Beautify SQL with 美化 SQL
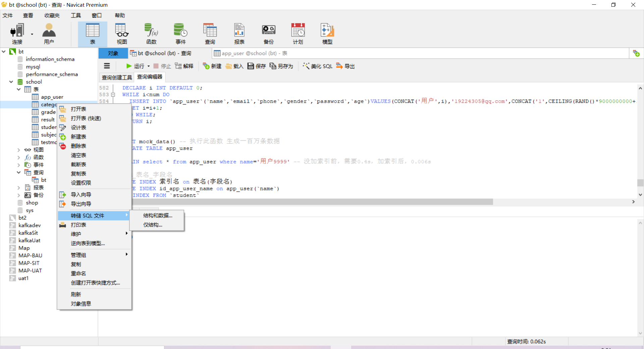Screen dimensions: 644x349 (317, 66)
